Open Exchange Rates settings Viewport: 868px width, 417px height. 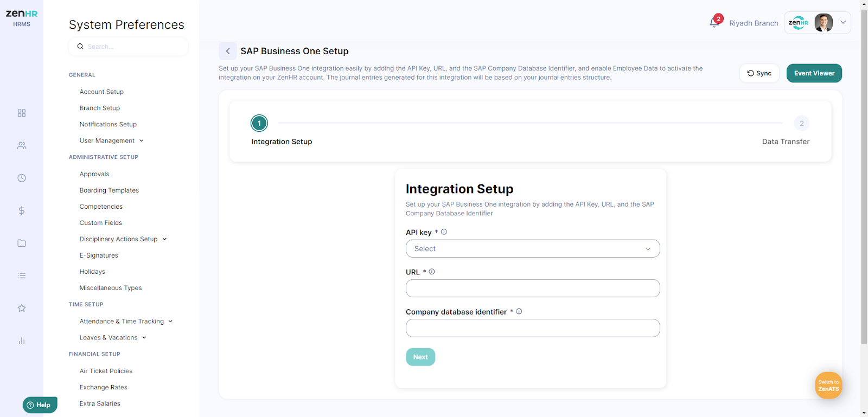(103, 387)
